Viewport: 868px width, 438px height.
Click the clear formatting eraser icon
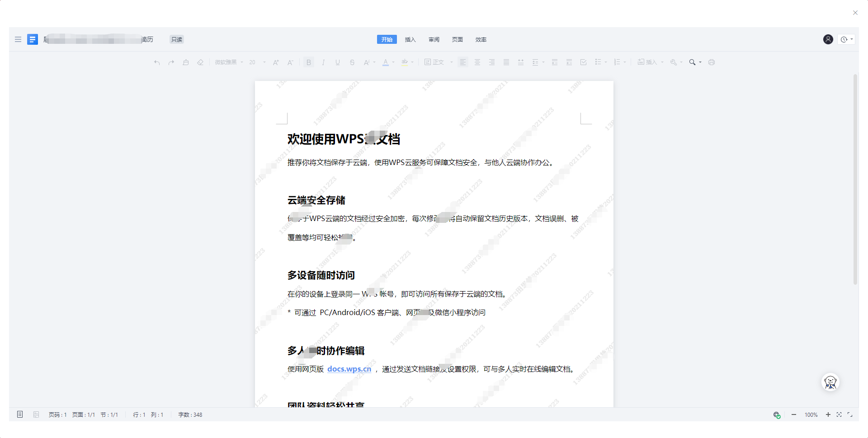pyautogui.click(x=200, y=62)
